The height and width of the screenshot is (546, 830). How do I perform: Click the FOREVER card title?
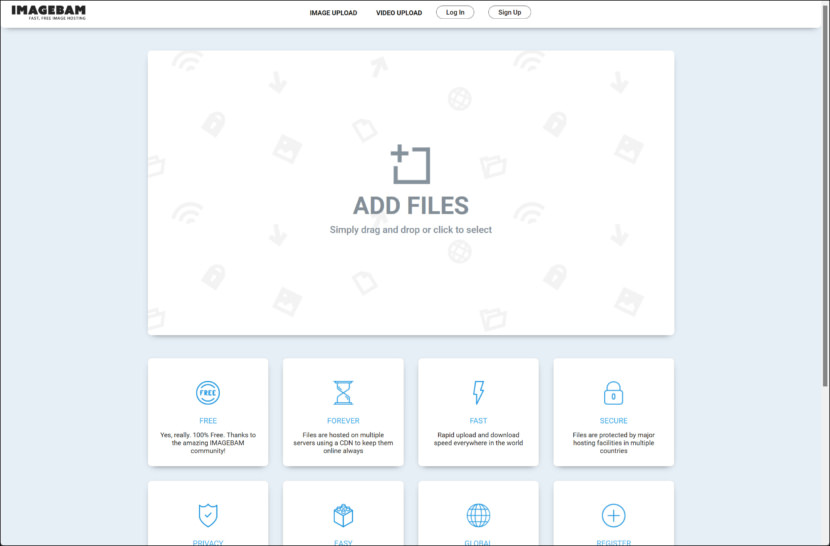(x=343, y=421)
